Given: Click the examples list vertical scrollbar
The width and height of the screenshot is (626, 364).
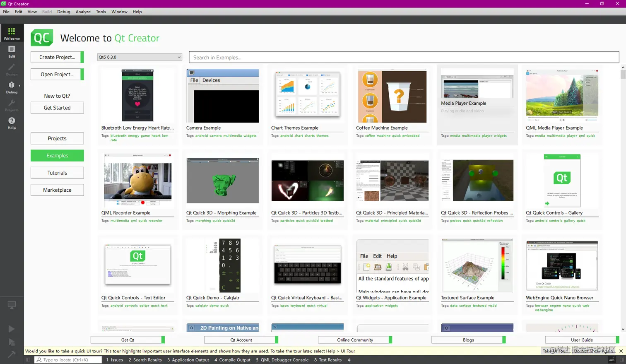Looking at the screenshot, I should (623, 198).
